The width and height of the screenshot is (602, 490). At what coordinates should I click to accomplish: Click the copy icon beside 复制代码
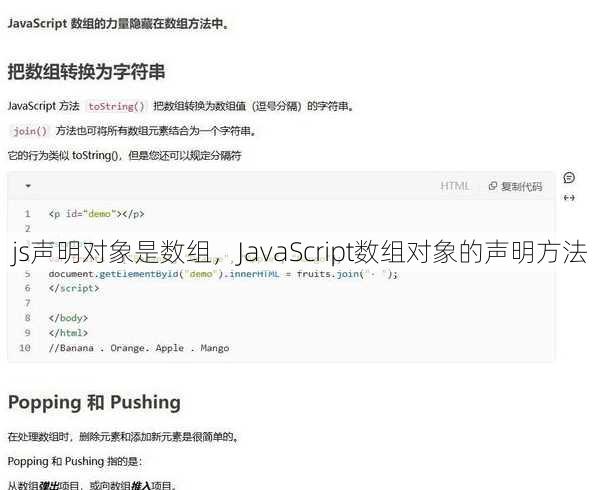tap(493, 186)
